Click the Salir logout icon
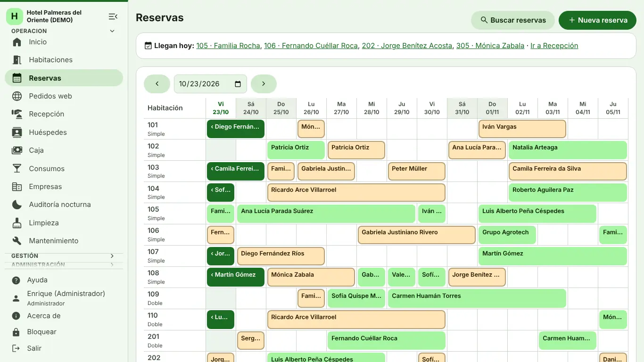Screen dimensions: 644x362 (16, 348)
